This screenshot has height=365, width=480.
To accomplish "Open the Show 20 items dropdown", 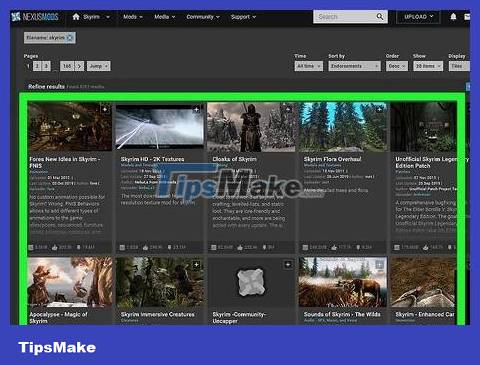I will click(x=428, y=66).
